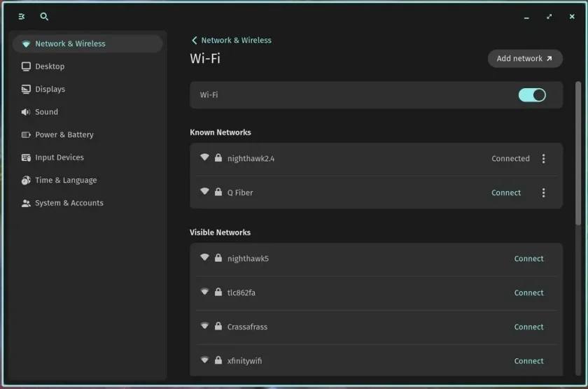
Task: Collapse the sidebar navigation toggle icon
Action: point(22,17)
